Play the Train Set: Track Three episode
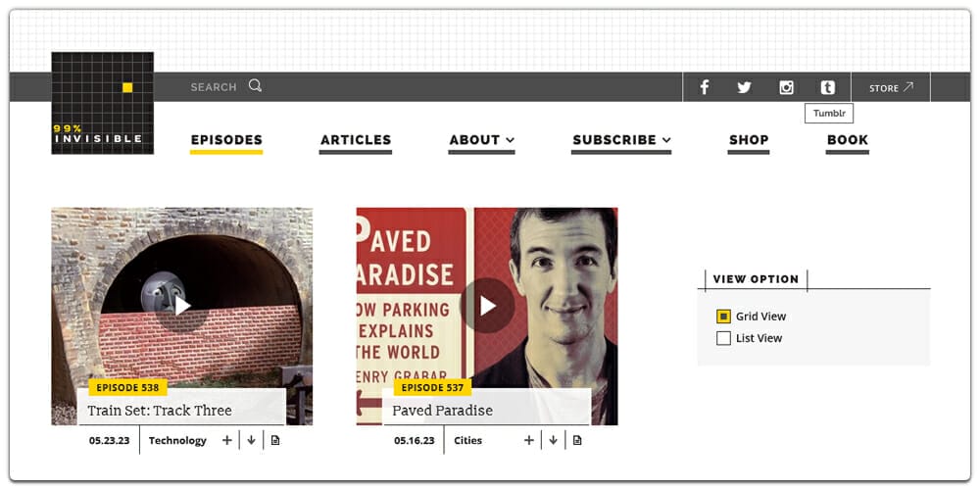 [182, 305]
